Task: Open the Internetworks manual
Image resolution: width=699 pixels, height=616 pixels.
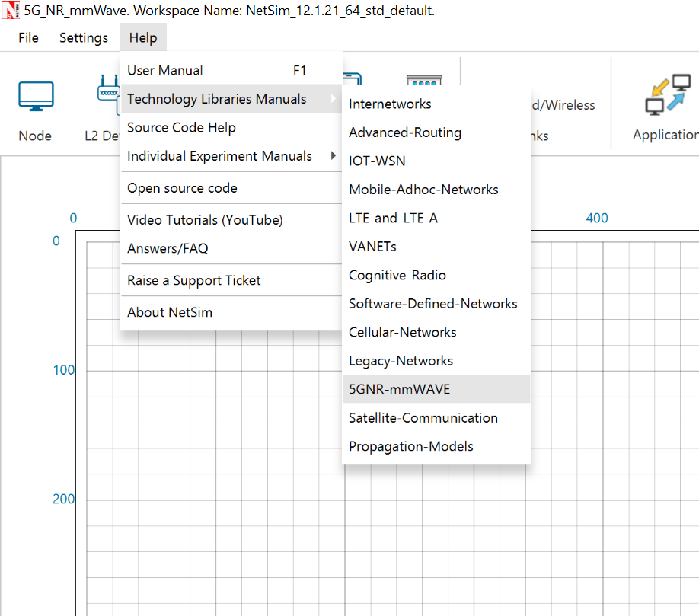Action: tap(436, 104)
